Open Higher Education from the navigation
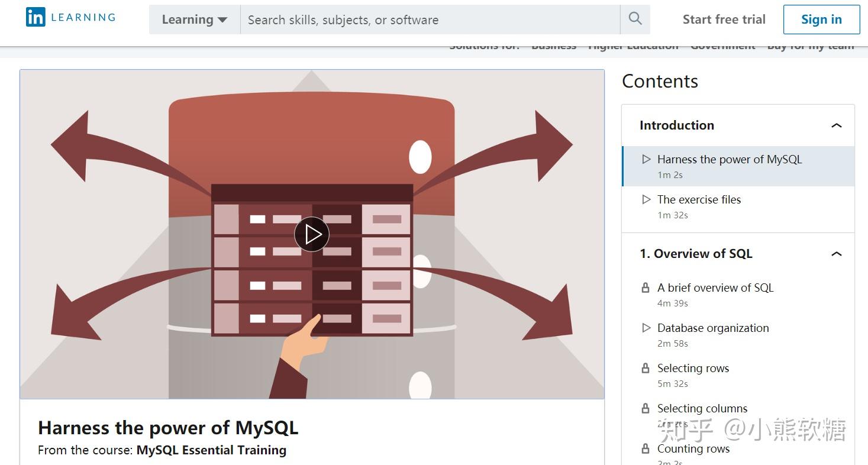 pos(633,44)
